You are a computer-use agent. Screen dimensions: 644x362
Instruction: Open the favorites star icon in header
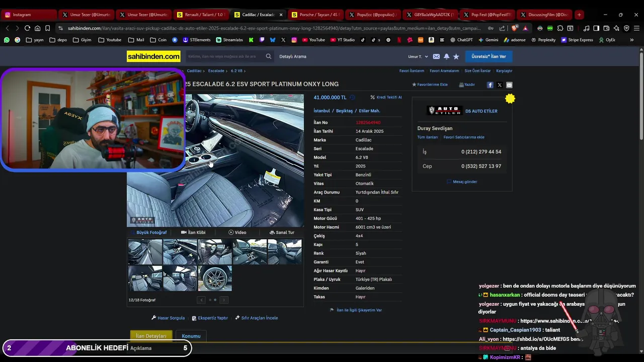[456, 57]
